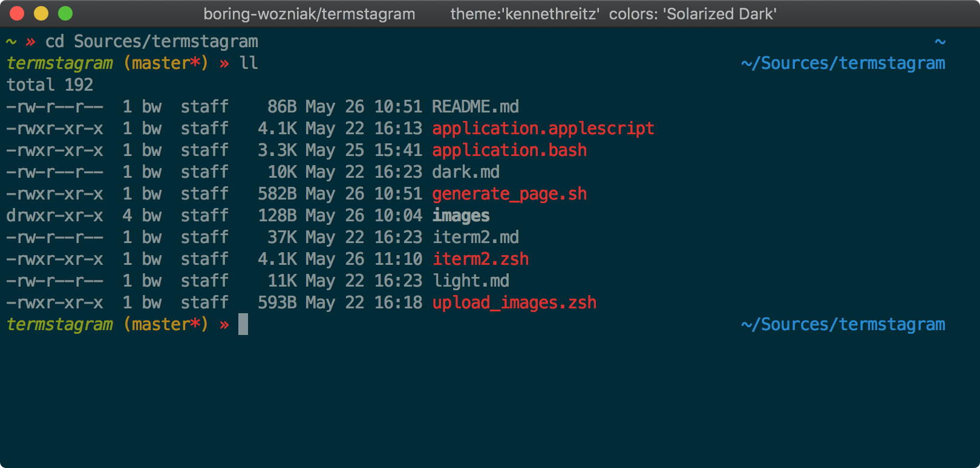Image resolution: width=980 pixels, height=468 pixels.
Task: Click the block cursor at the prompt
Action: (x=243, y=325)
